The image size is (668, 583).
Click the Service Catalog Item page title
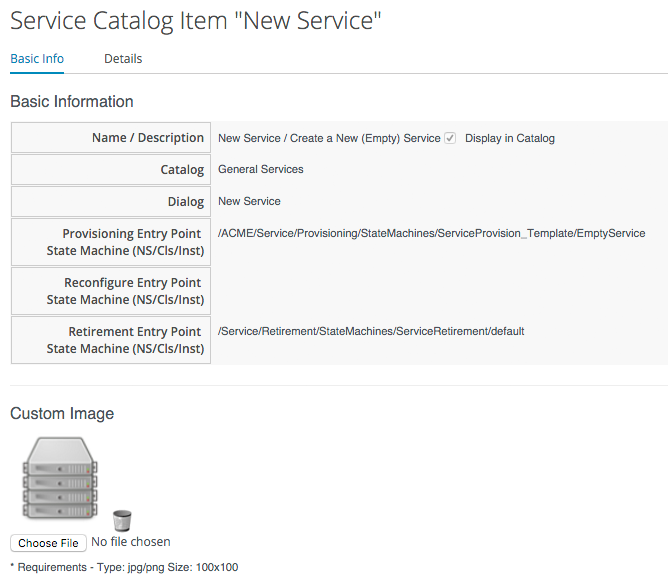point(196,20)
